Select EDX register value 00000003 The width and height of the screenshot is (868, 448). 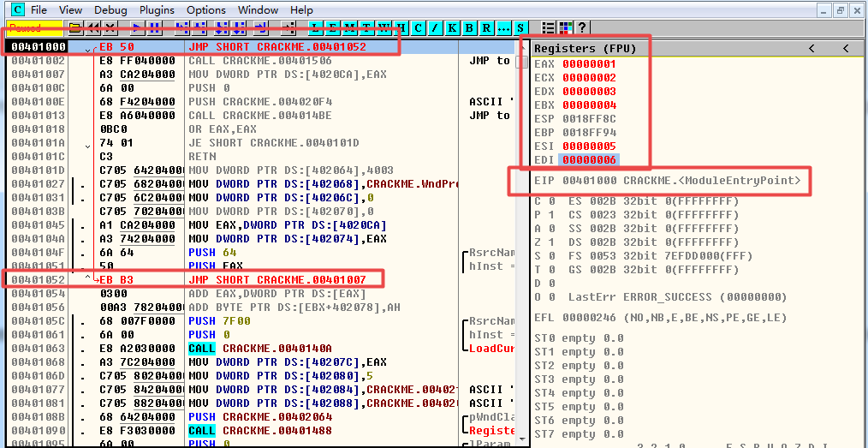coord(589,91)
